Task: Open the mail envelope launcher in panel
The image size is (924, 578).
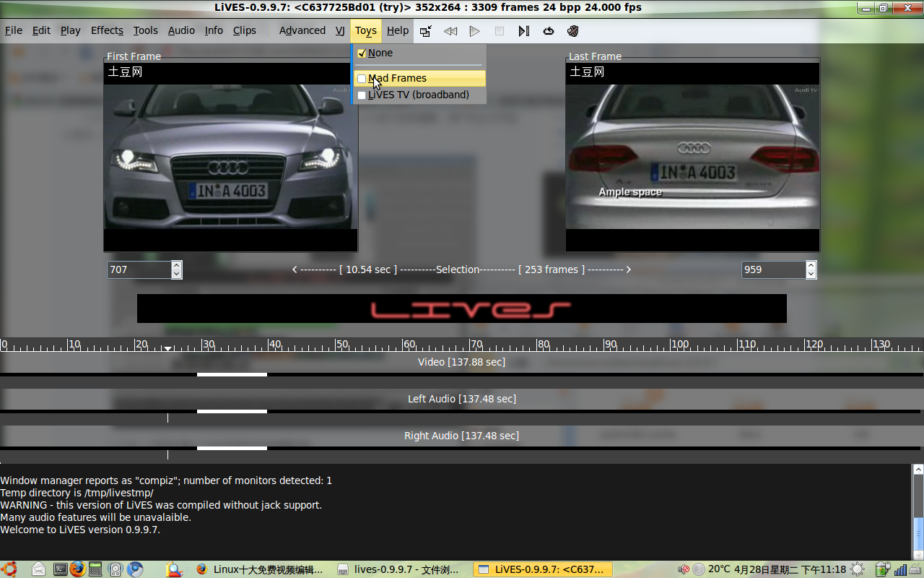Action: [39, 569]
